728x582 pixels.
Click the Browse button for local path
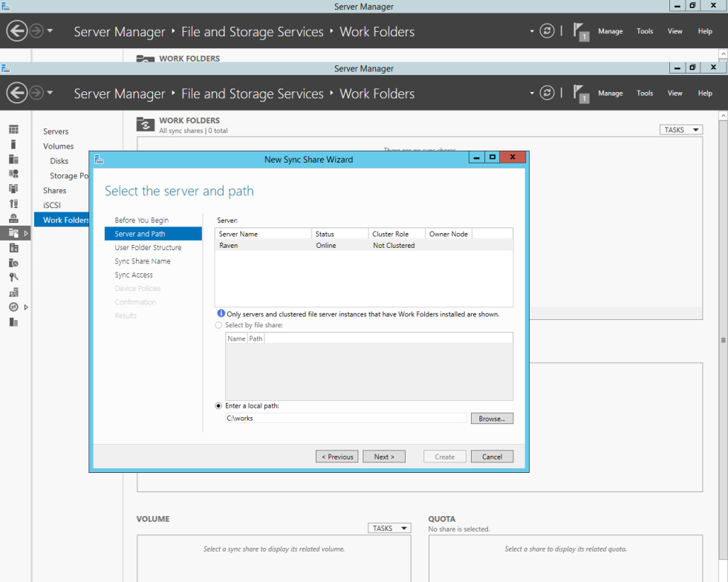coord(492,419)
